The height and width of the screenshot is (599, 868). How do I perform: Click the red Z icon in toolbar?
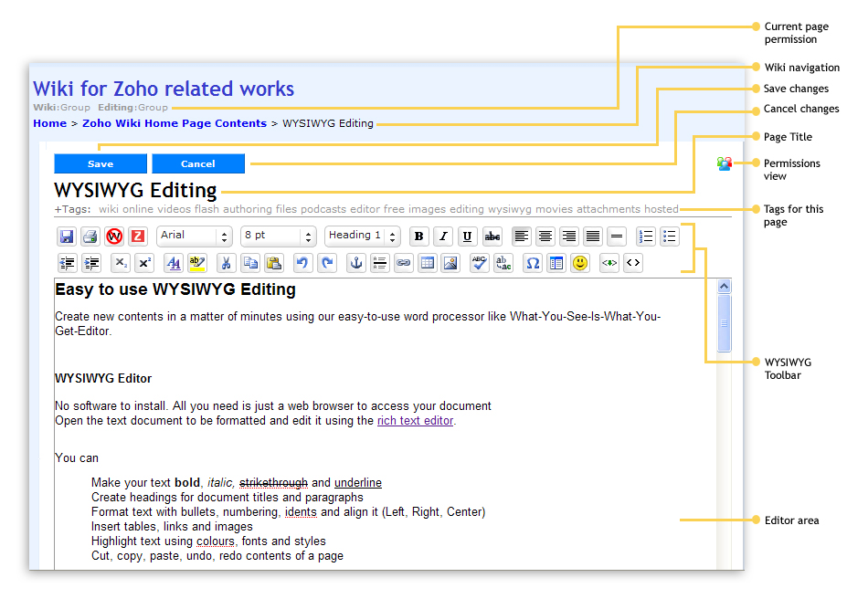pos(138,236)
